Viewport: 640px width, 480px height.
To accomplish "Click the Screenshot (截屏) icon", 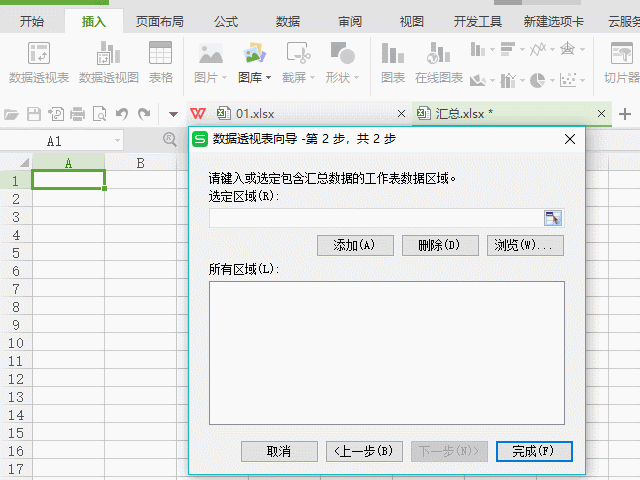I will pyautogui.click(x=298, y=53).
